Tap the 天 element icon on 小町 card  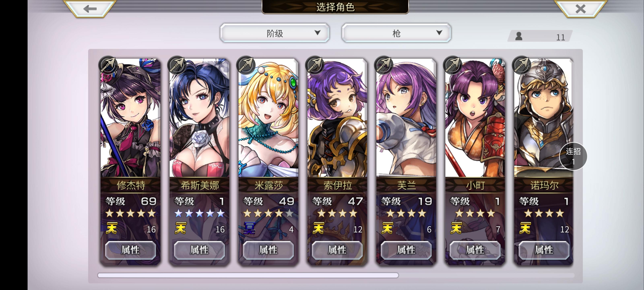pos(456,228)
